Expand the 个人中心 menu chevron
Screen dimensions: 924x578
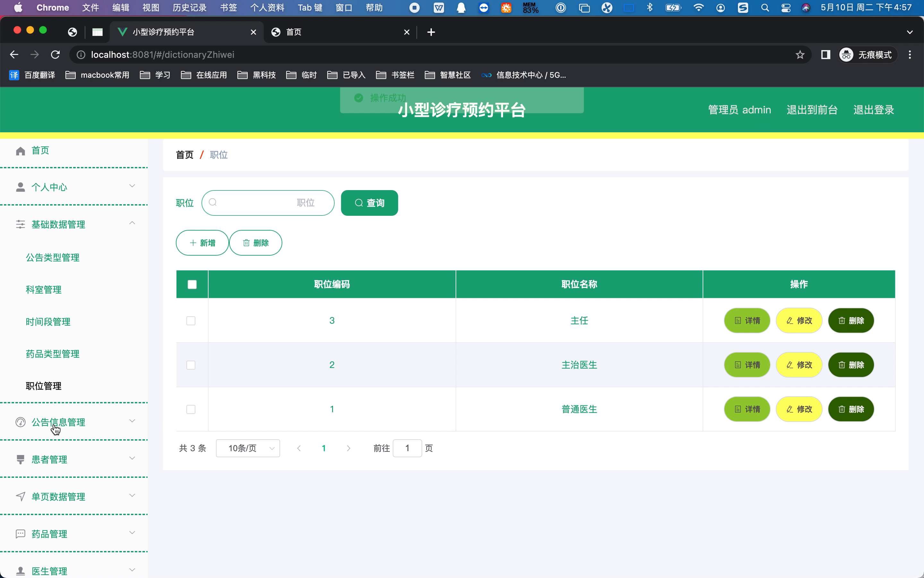[132, 186]
